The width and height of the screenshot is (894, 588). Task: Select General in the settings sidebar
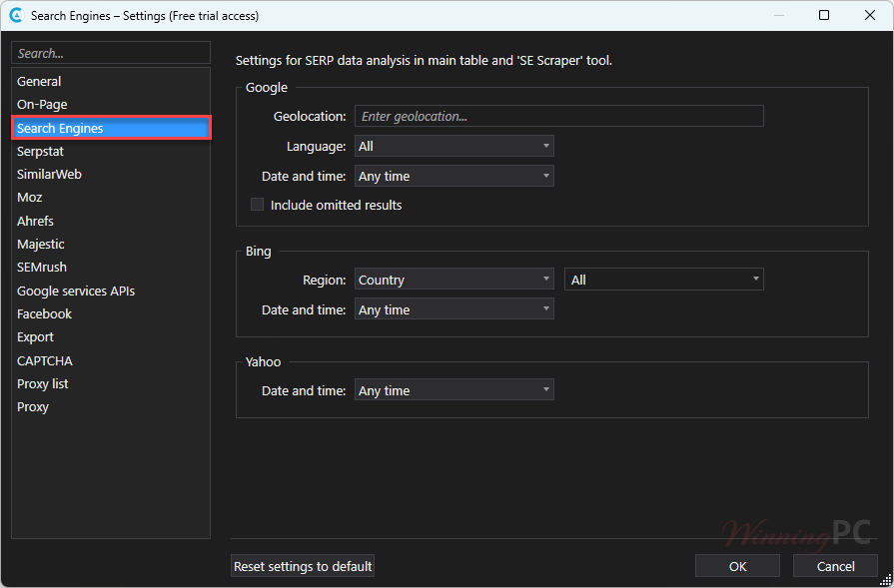[39, 82]
